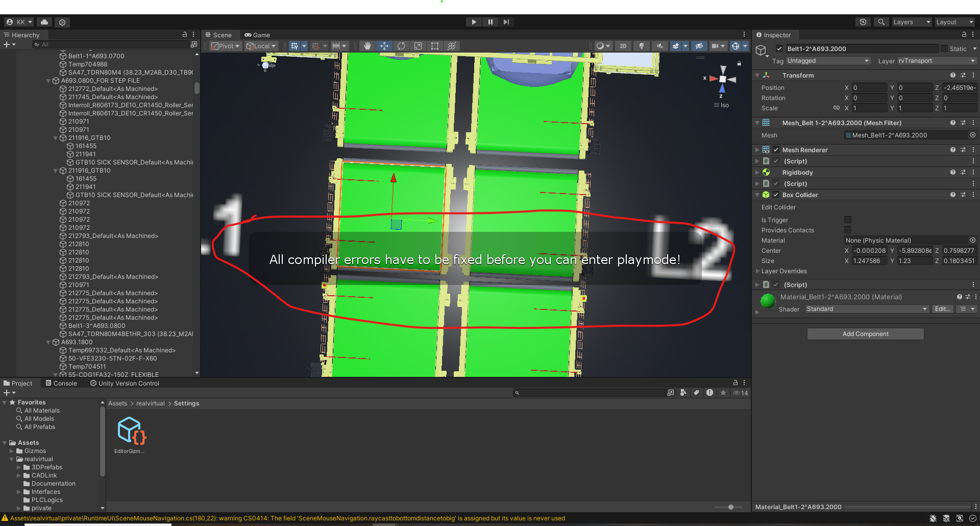Switch to the Game tab
Viewport: 980px width, 526px height.
click(257, 35)
